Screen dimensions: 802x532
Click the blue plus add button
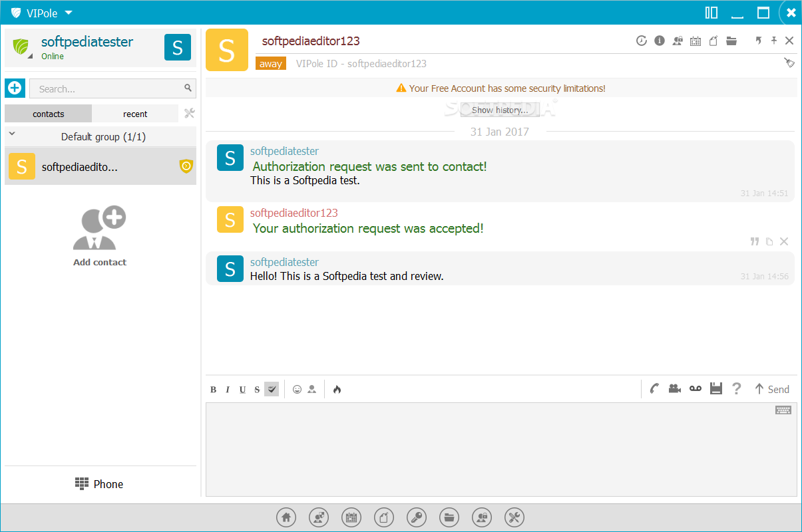click(15, 88)
